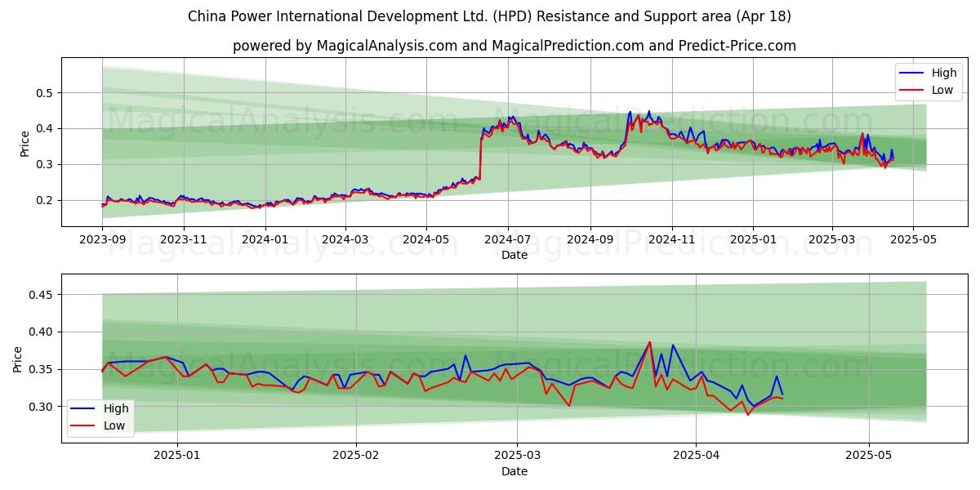Click the 2023-11 tick label
This screenshot has height=490, width=980.
click(184, 239)
